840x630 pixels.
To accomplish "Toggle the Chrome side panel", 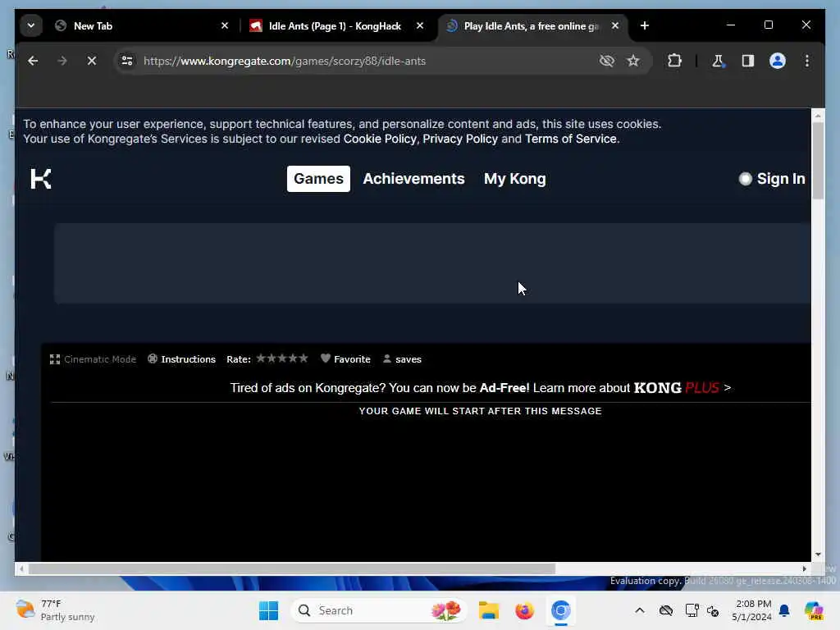I will pos(748,61).
